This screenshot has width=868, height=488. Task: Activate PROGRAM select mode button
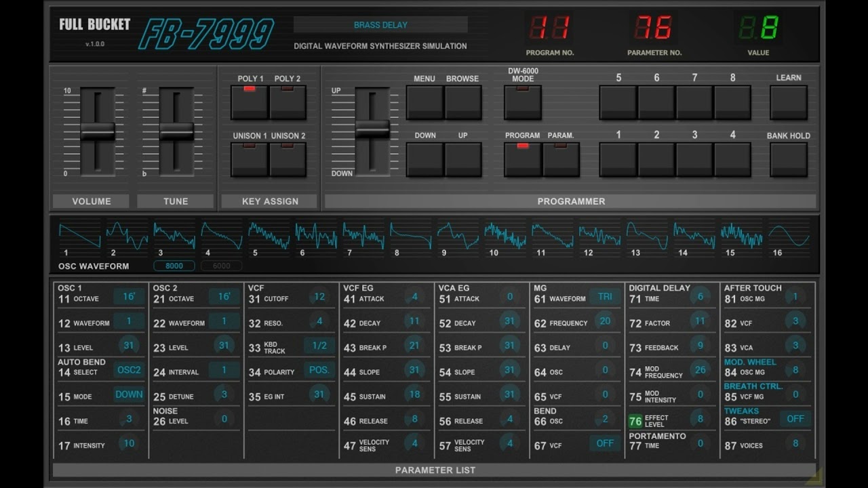(x=522, y=159)
